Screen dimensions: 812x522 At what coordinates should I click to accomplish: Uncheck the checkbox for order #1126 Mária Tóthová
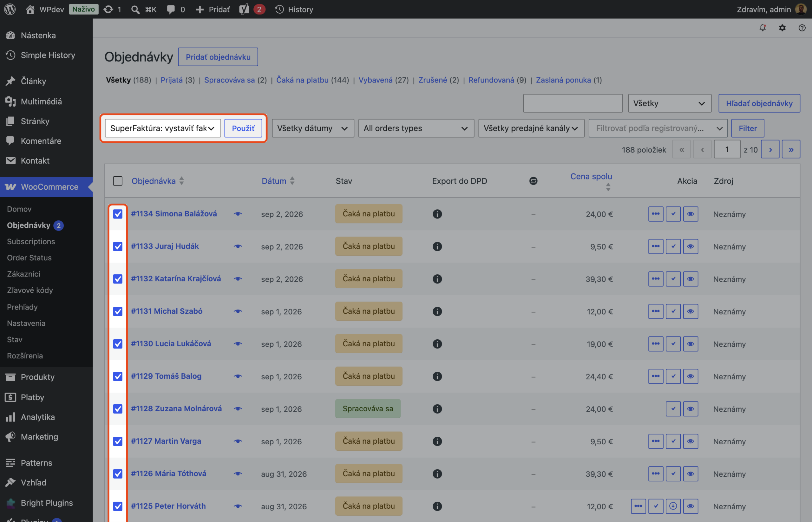click(118, 473)
